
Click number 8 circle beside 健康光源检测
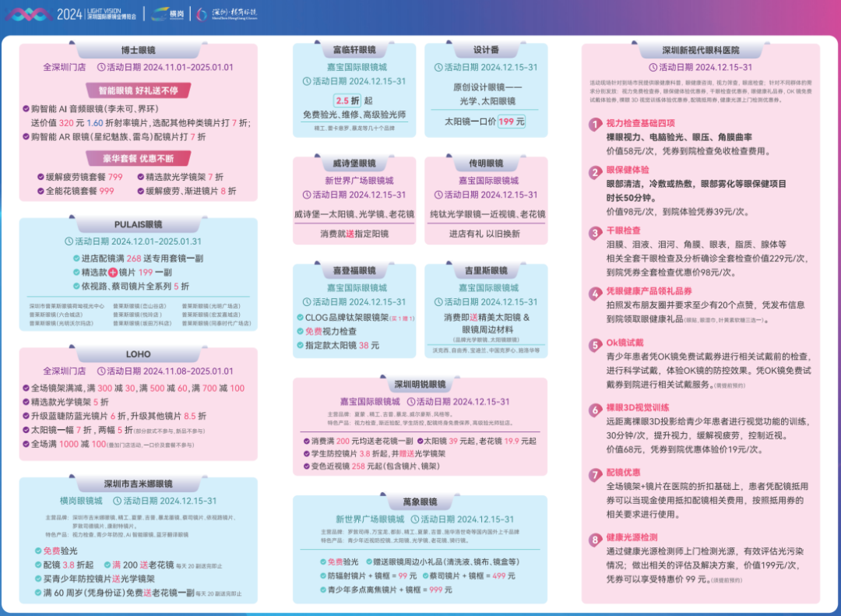(595, 539)
